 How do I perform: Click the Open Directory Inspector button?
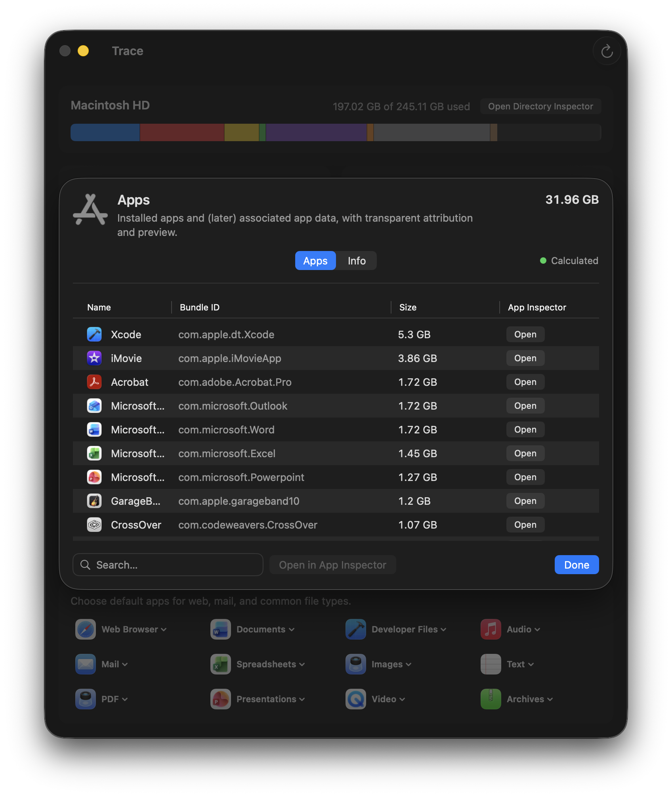(x=540, y=106)
